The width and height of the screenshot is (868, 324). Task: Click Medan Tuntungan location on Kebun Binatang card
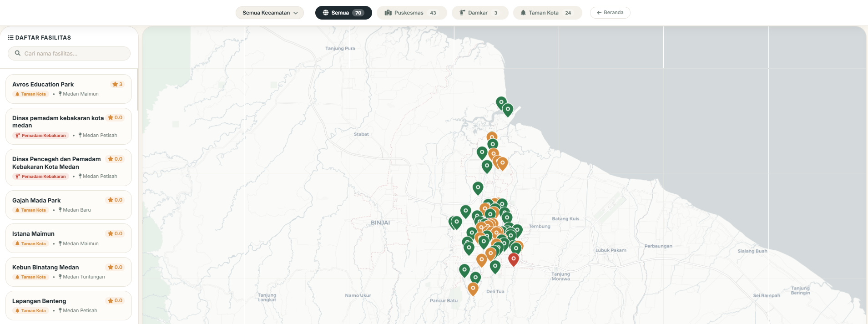[x=82, y=277]
